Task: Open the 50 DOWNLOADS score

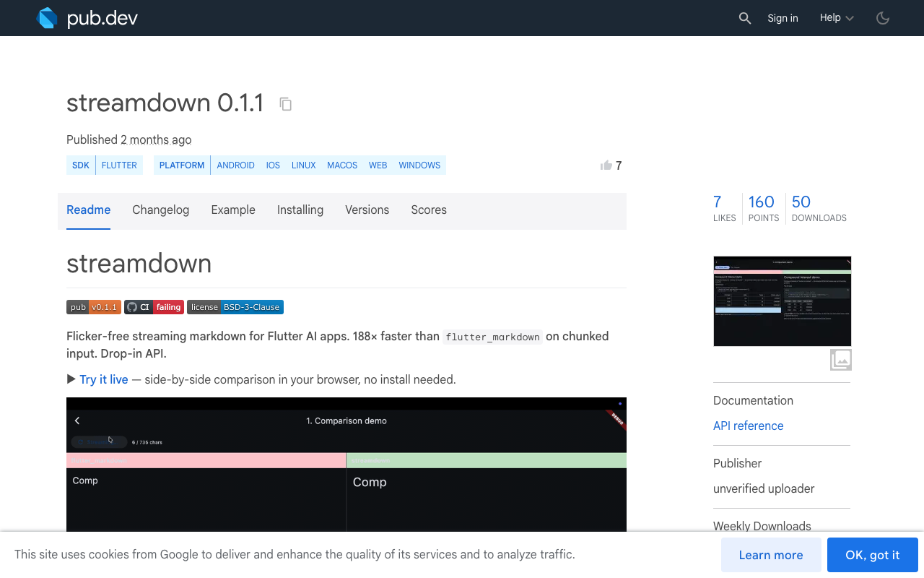Action: point(819,208)
